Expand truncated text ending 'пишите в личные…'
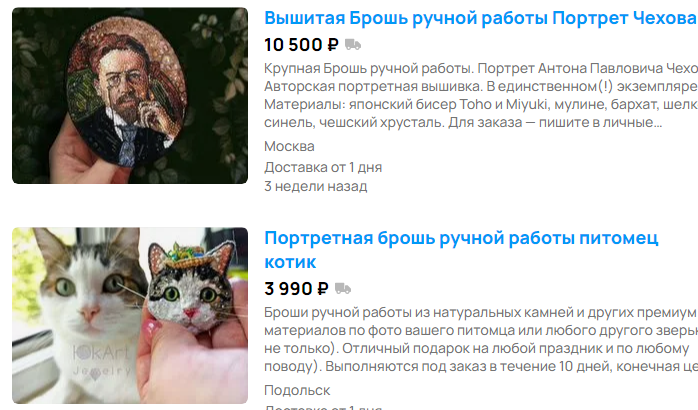The height and width of the screenshot is (410, 698). coord(463,122)
